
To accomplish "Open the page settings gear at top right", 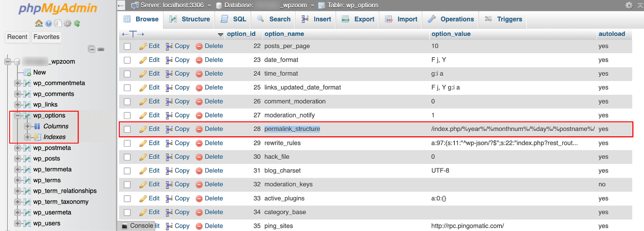I will pyautogui.click(x=629, y=5).
